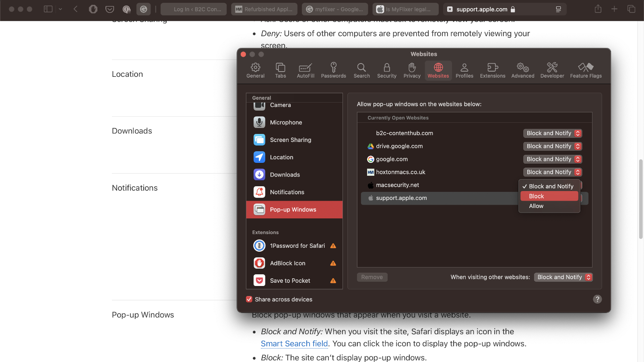Choose Block from the pop-up menu
The image size is (644, 362).
(537, 196)
